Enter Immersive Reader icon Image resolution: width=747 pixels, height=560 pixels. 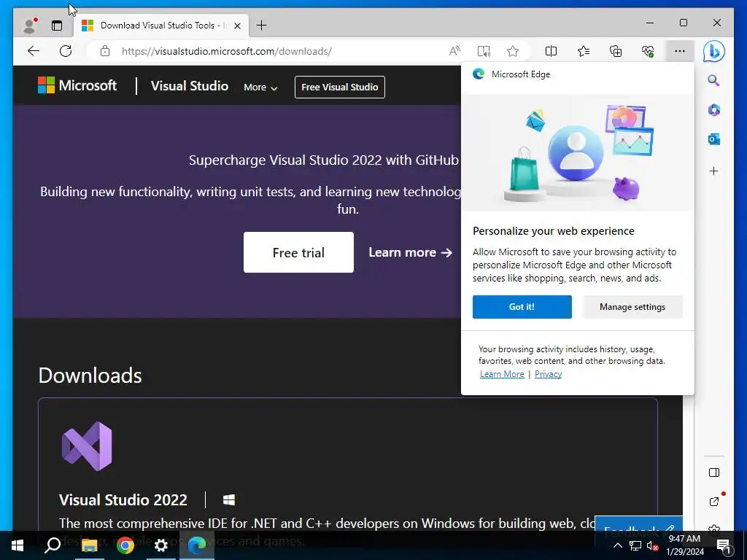click(484, 51)
